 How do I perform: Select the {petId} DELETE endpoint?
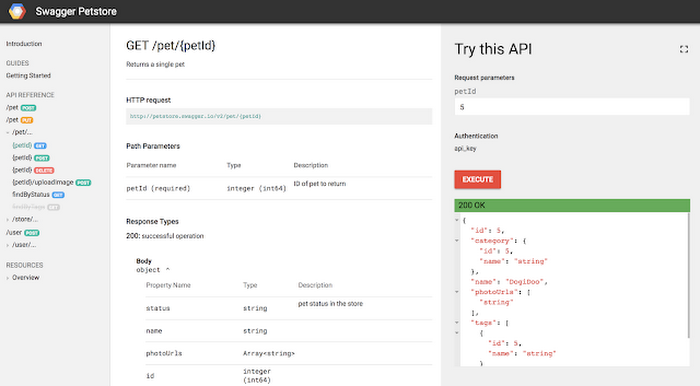33,170
